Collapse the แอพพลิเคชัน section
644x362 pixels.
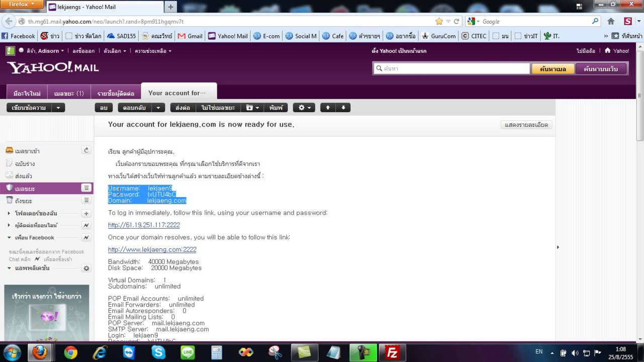pos(9,268)
